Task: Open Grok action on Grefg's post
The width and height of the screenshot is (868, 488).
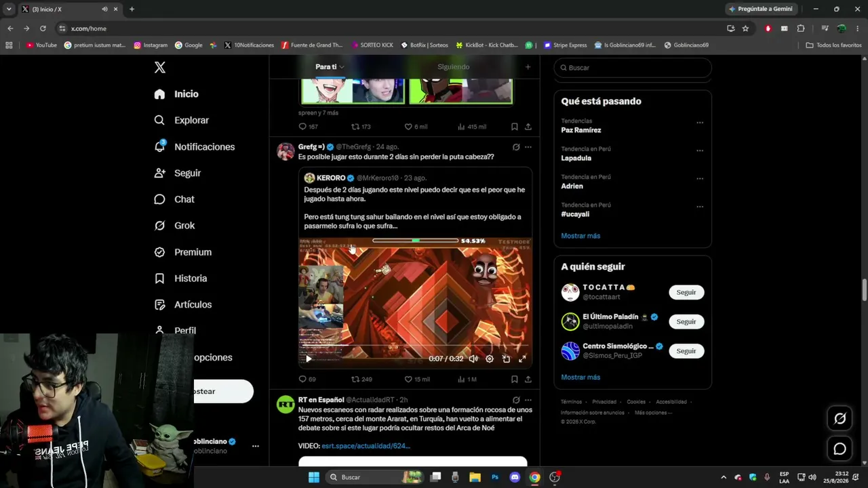Action: pyautogui.click(x=516, y=147)
